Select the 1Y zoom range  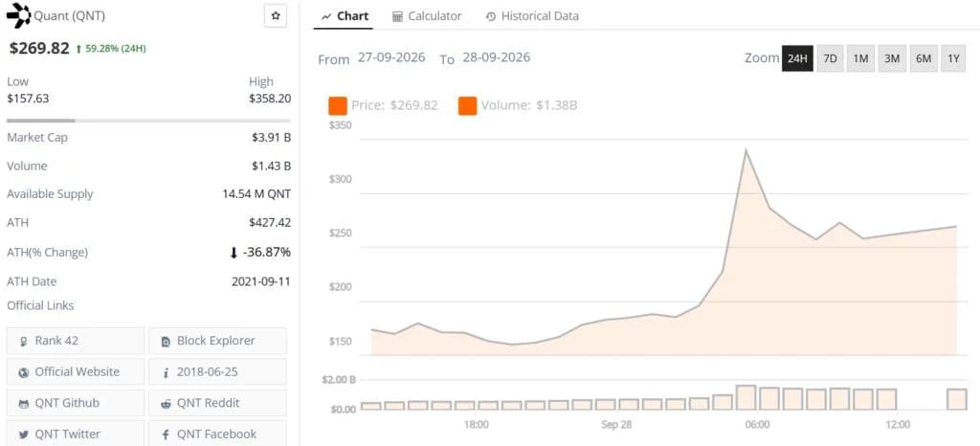(953, 58)
